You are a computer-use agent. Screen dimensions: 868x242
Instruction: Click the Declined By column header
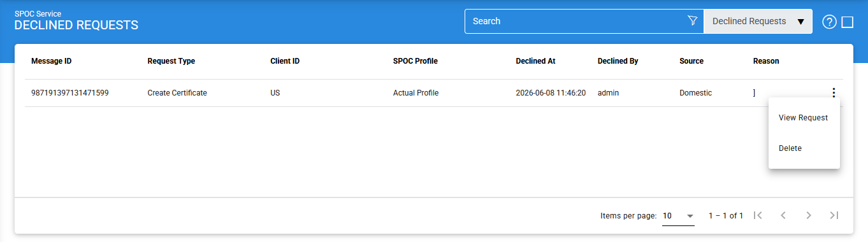point(618,61)
